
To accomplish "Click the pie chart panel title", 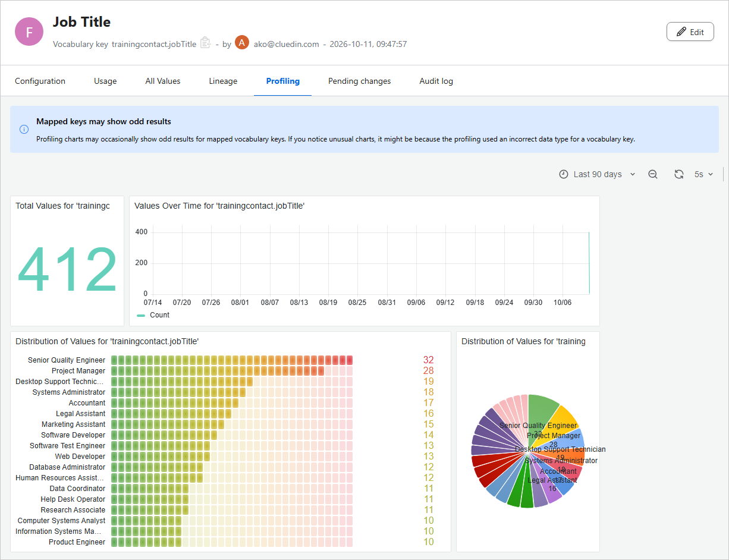I will click(x=524, y=341).
